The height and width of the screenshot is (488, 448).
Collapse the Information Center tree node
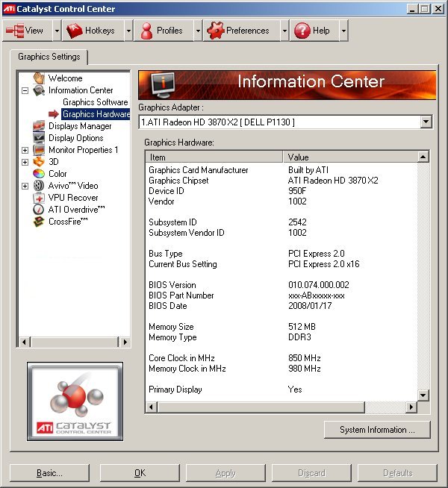click(x=25, y=90)
